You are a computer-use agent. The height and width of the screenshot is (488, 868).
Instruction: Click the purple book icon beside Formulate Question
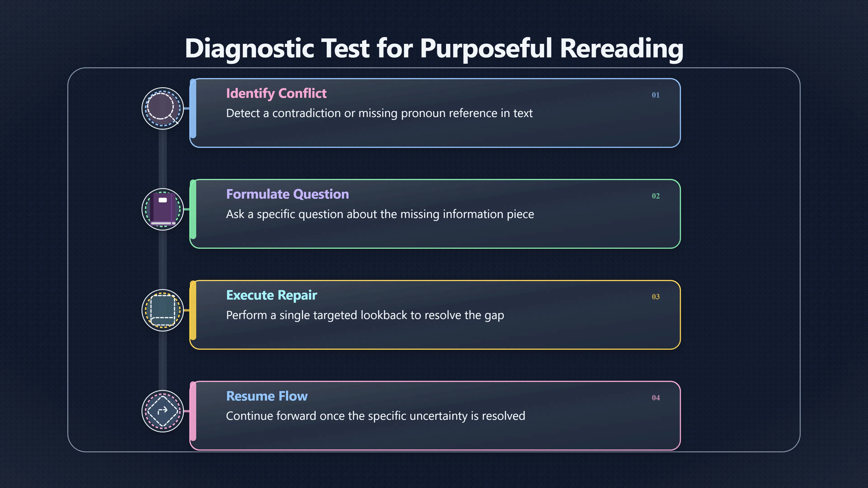[163, 209]
